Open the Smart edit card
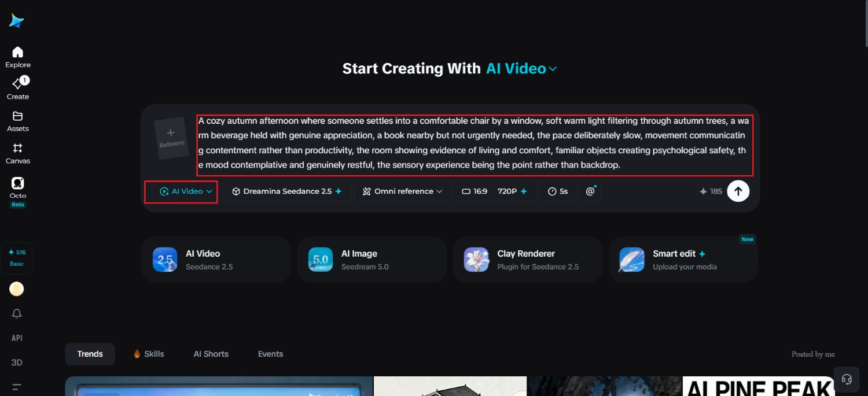Viewport: 868px width, 396px height. click(x=683, y=260)
